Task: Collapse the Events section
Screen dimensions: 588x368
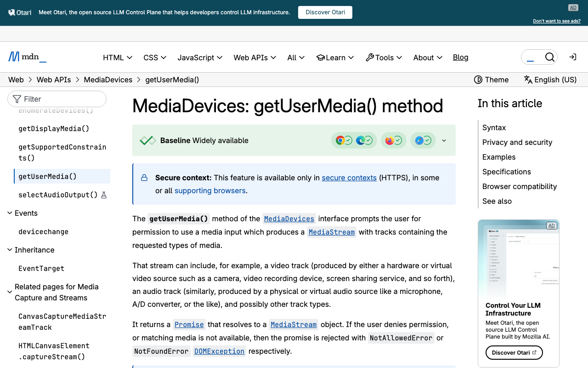Action: tap(23, 213)
